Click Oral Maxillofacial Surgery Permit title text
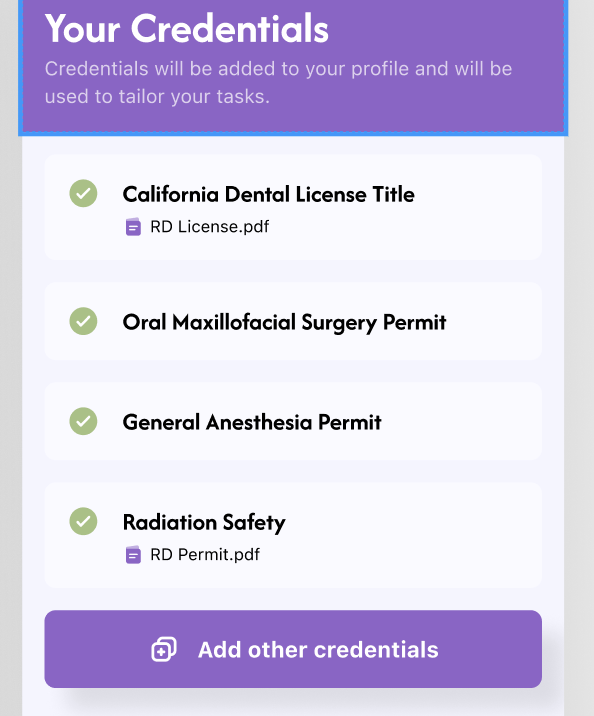The width and height of the screenshot is (594, 716). coord(284,322)
